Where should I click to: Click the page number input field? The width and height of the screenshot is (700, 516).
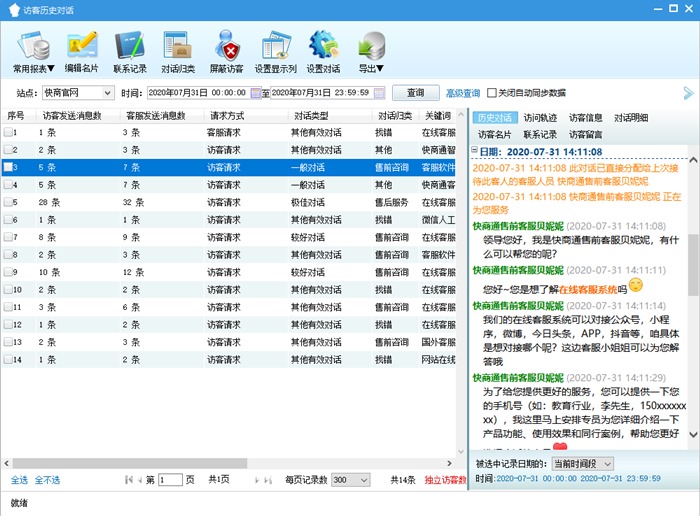coord(171,480)
